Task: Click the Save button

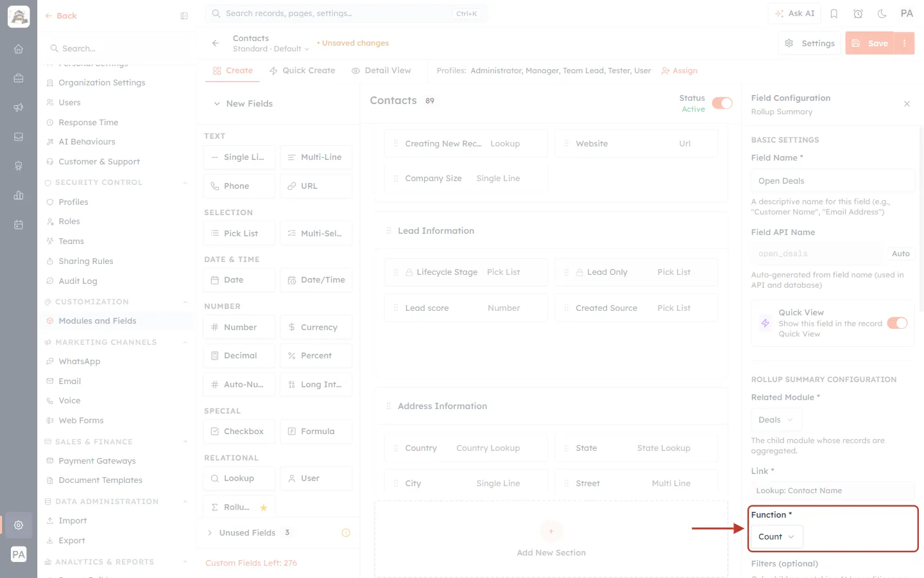Action: [x=870, y=43]
